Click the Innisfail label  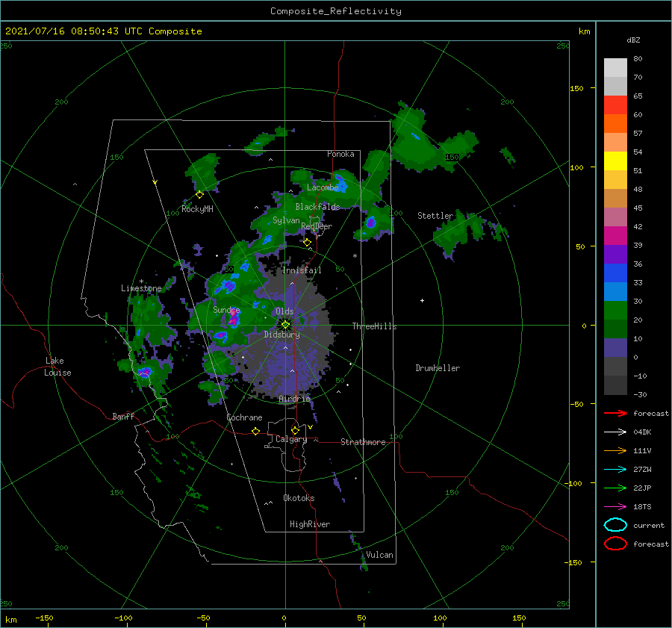pyautogui.click(x=302, y=270)
